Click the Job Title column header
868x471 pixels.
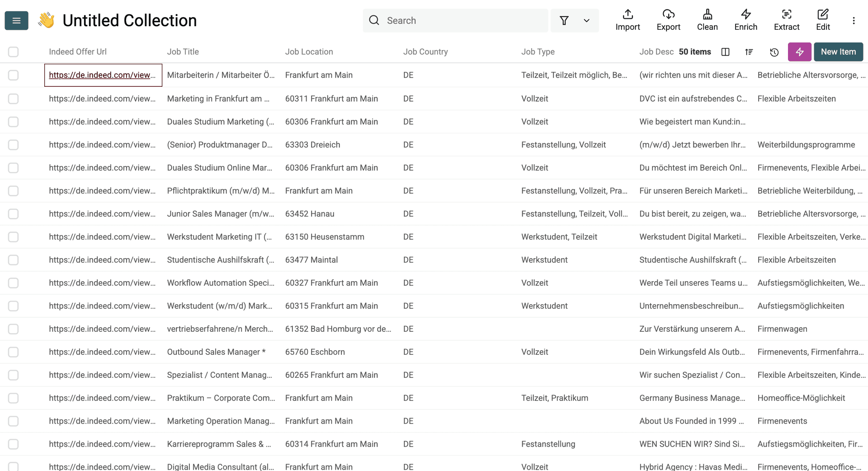click(183, 52)
